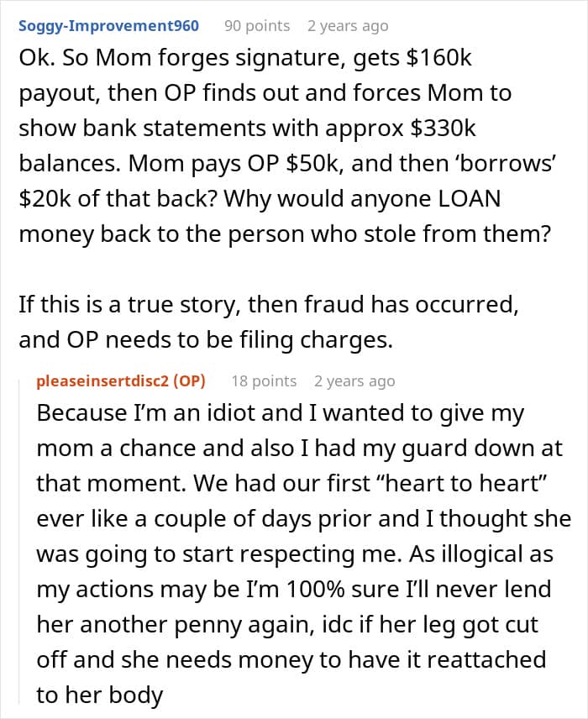Image resolution: width=588 pixels, height=719 pixels.
Task: Open timestamp on Soggy-Improvement960's comment
Action: (348, 26)
